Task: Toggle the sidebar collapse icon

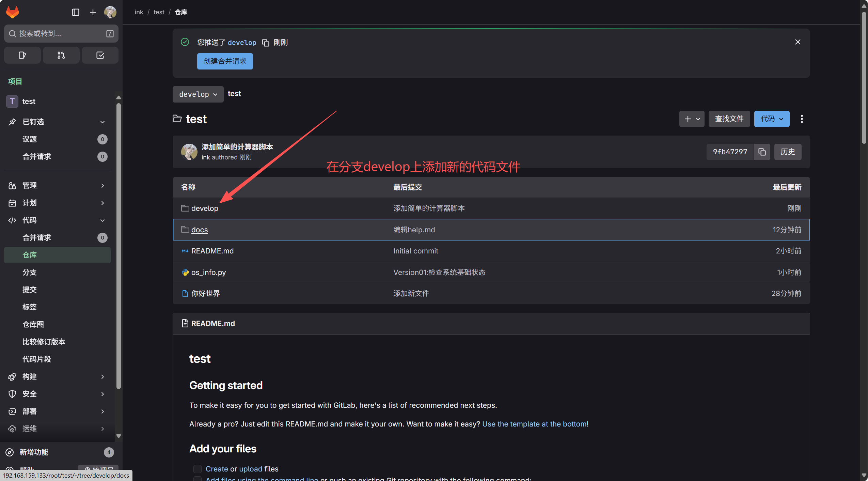Action: [x=76, y=12]
